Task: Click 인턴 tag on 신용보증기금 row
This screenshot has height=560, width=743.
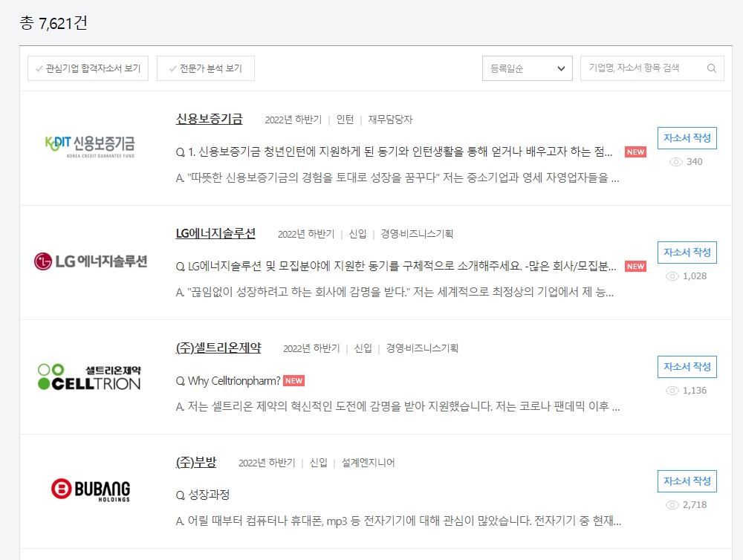Action: coord(345,120)
